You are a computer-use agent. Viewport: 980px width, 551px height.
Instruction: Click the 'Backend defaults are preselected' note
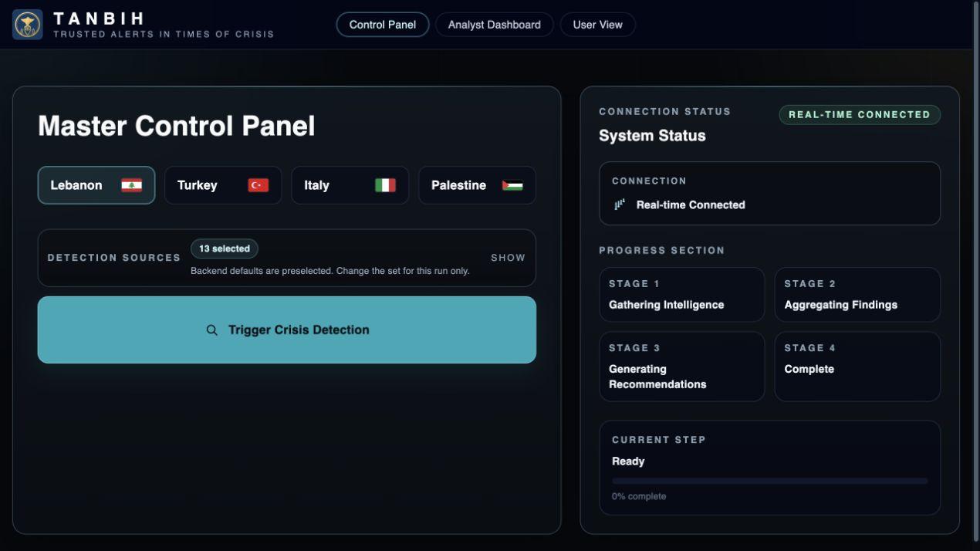330,271
